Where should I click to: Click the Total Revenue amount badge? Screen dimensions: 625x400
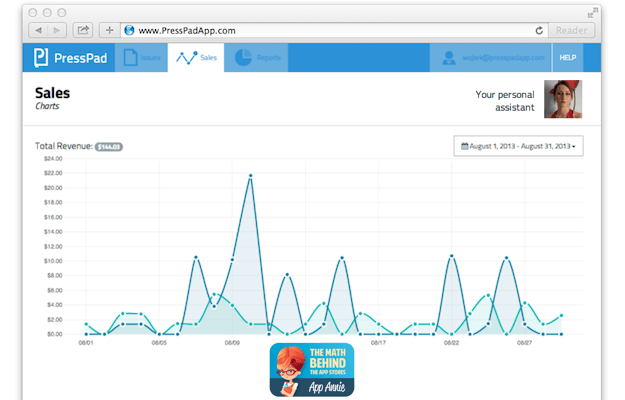point(108,147)
